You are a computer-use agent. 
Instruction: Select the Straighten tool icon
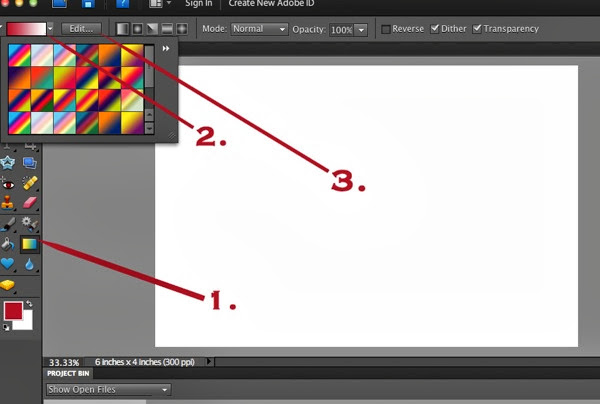point(30,163)
